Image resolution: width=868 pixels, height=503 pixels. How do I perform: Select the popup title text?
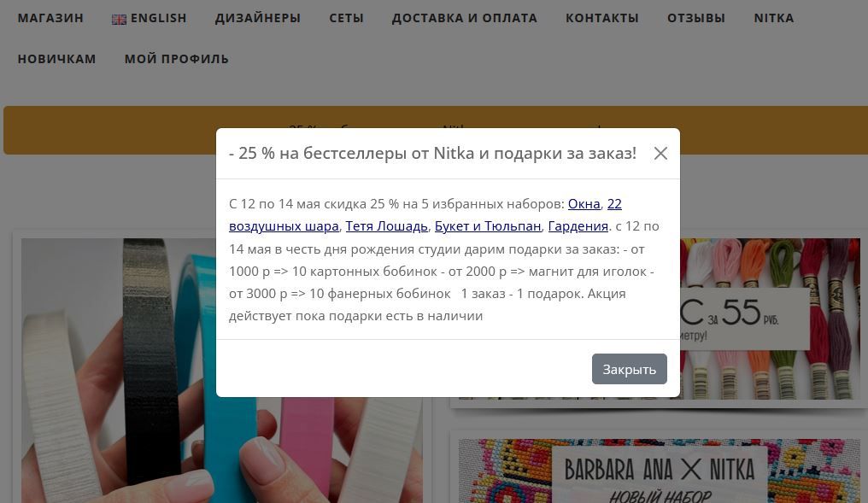(432, 153)
